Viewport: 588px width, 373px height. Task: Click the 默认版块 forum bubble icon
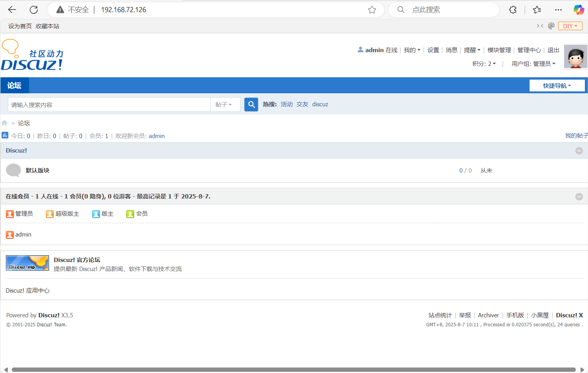[13, 170]
